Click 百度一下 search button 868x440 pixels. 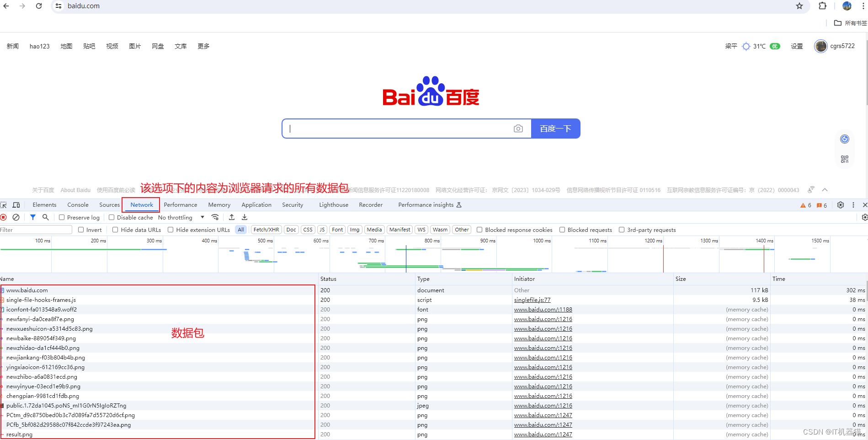(555, 129)
